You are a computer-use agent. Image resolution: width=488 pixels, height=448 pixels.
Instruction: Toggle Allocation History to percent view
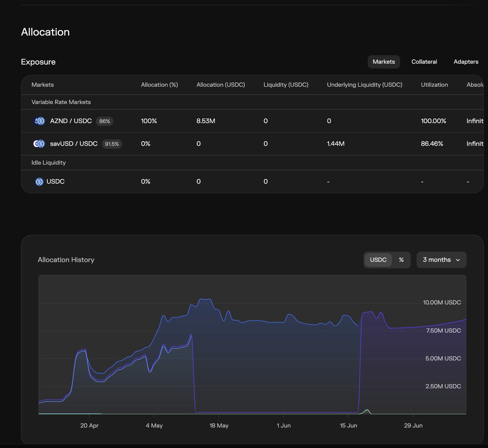point(401,260)
